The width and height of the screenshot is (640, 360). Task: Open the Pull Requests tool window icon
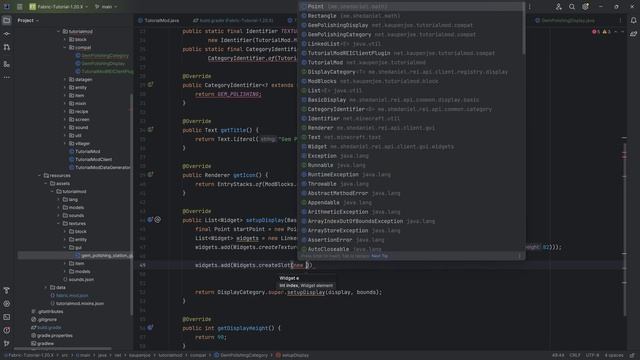pos(7,48)
